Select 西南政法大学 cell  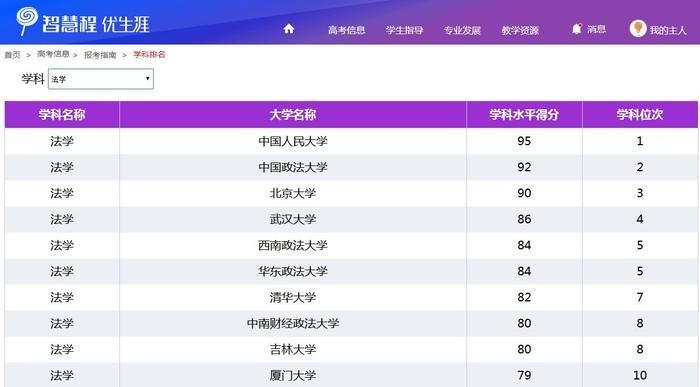[293, 245]
